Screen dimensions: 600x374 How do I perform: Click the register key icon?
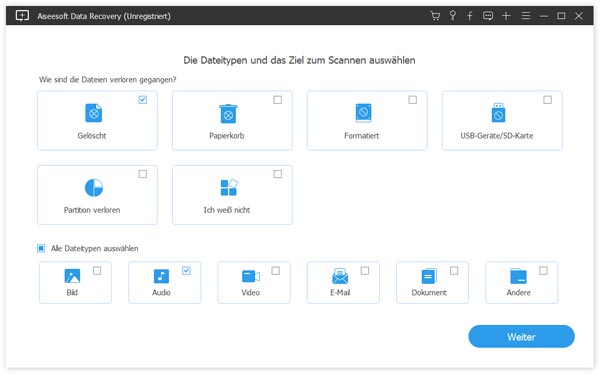[x=453, y=16]
